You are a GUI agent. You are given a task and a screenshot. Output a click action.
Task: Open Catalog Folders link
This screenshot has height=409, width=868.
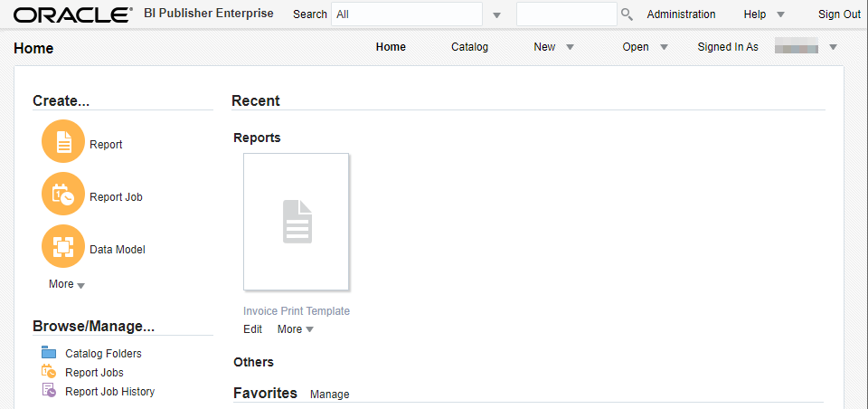pyautogui.click(x=103, y=353)
